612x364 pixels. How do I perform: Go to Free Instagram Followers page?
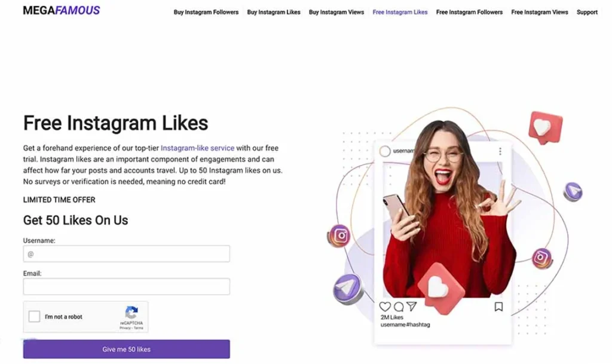[x=469, y=12]
